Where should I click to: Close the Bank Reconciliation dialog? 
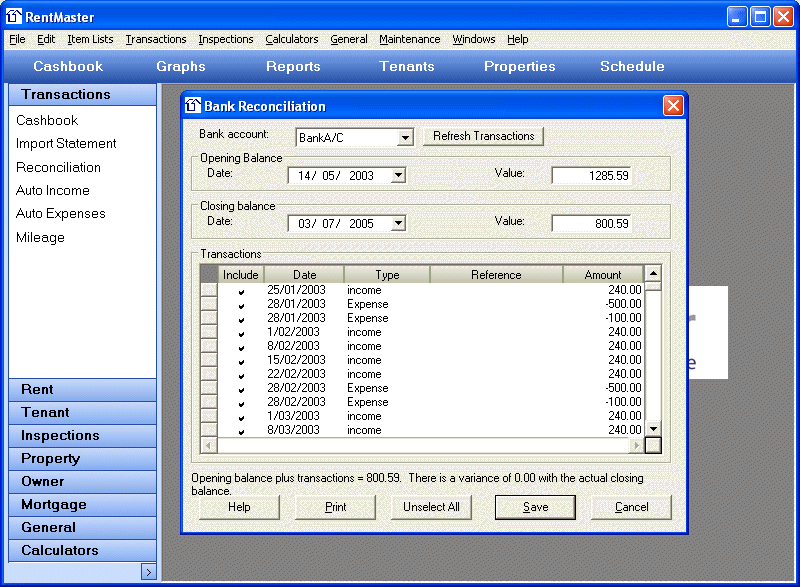673,105
